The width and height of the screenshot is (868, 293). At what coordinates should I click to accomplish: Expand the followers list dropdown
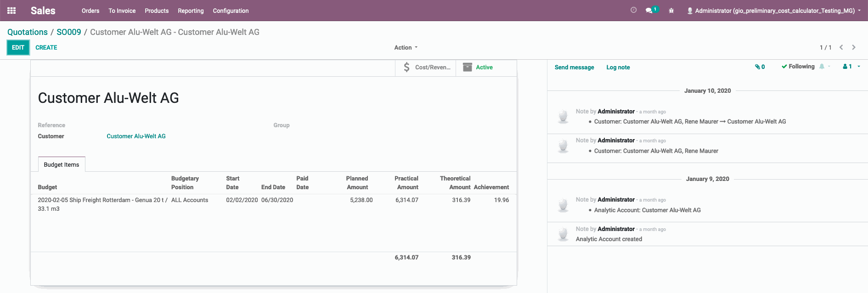pos(851,67)
